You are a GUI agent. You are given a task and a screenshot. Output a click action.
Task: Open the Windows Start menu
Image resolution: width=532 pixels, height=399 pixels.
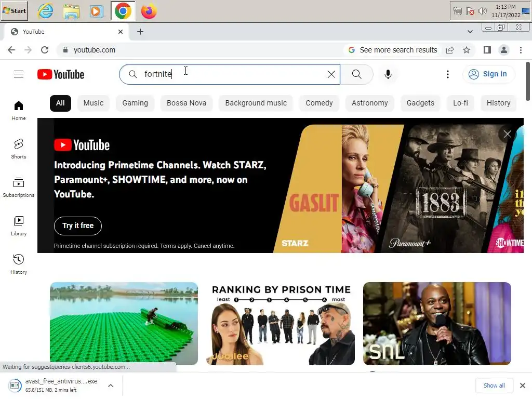14,11
